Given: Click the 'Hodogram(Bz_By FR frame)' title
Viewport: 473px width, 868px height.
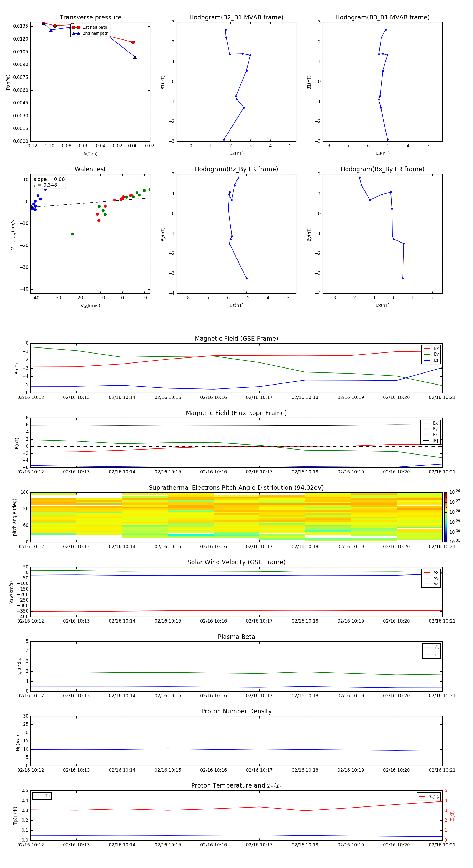Looking at the screenshot, I should click(x=236, y=169).
